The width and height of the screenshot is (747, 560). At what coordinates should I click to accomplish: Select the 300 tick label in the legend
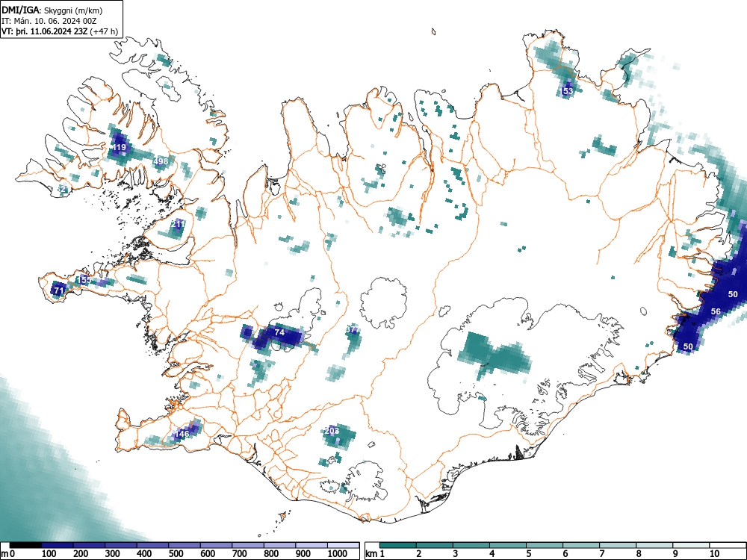point(113,554)
